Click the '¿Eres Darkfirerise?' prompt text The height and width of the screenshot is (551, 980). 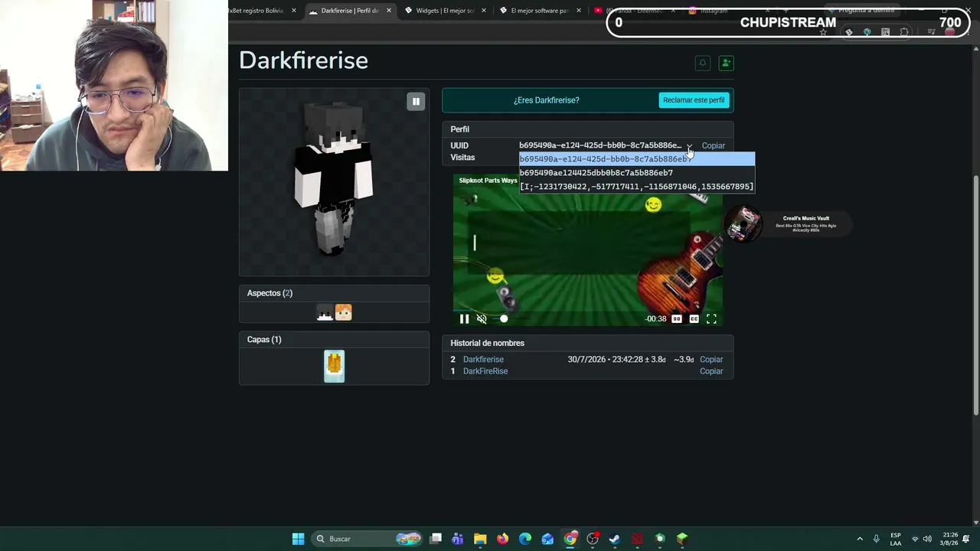[x=547, y=100]
